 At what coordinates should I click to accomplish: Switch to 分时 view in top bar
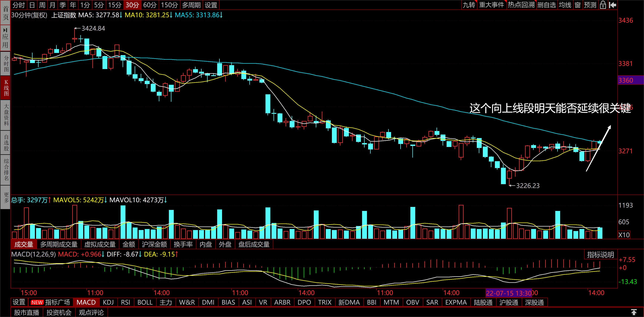19,5
